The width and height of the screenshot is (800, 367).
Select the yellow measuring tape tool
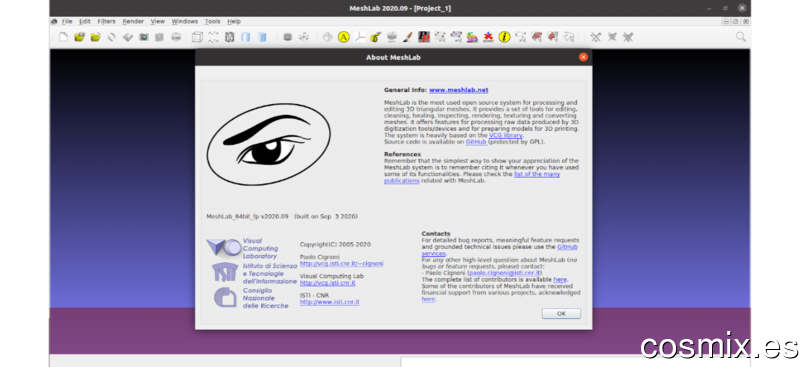pyautogui.click(x=376, y=37)
